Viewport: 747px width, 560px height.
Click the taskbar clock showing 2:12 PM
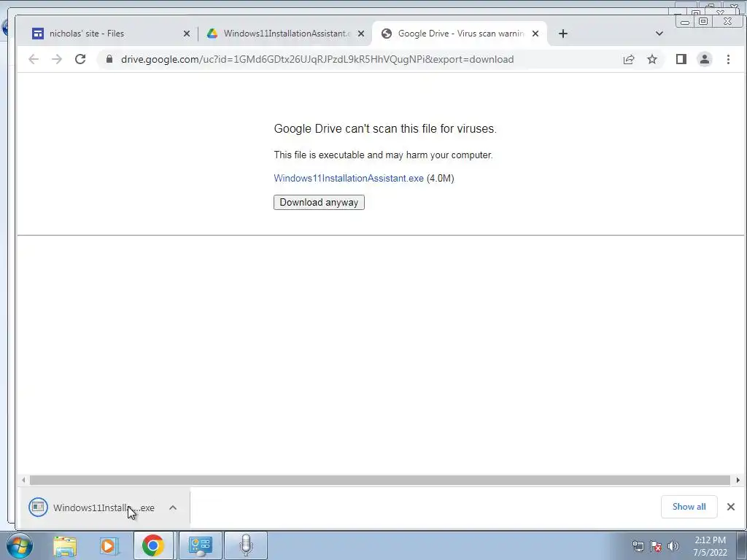click(x=710, y=546)
